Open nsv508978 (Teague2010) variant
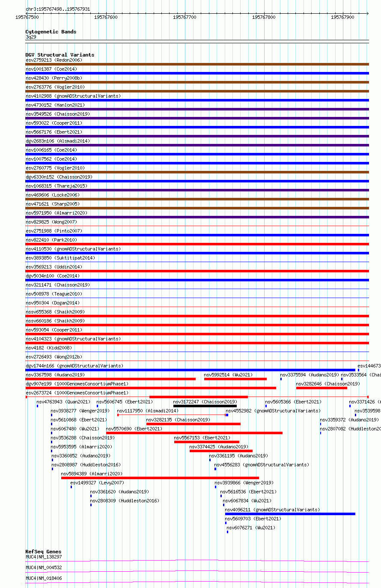Screen dimensions: 381x588 pyautogui.click(x=54, y=294)
